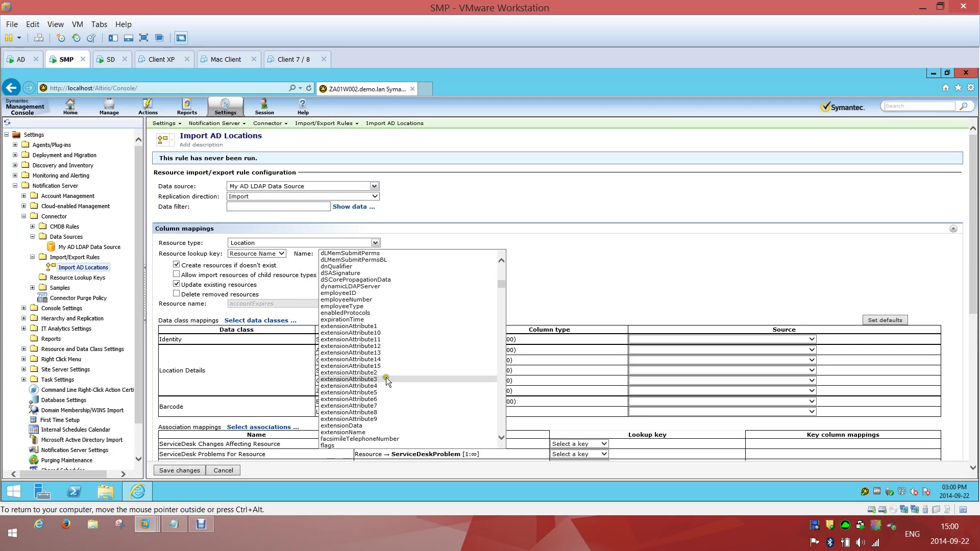Image resolution: width=980 pixels, height=551 pixels.
Task: Open the Home console icon
Action: click(x=70, y=106)
